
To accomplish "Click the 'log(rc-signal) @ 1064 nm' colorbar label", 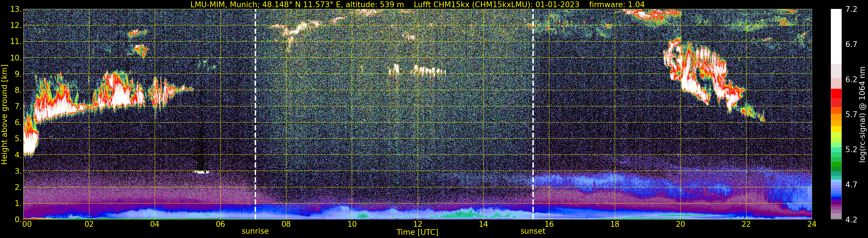I will [x=862, y=114].
